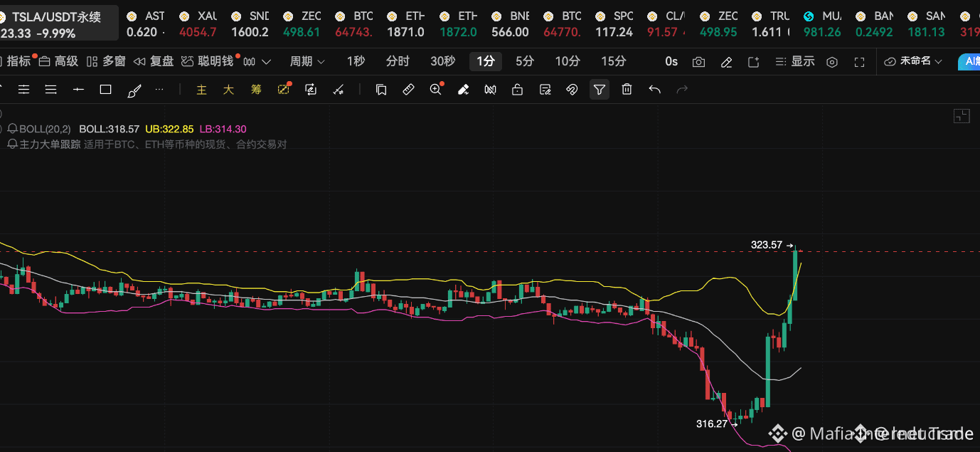The height and width of the screenshot is (452, 980).
Task: Start 复盘 replay mode
Action: point(154,61)
